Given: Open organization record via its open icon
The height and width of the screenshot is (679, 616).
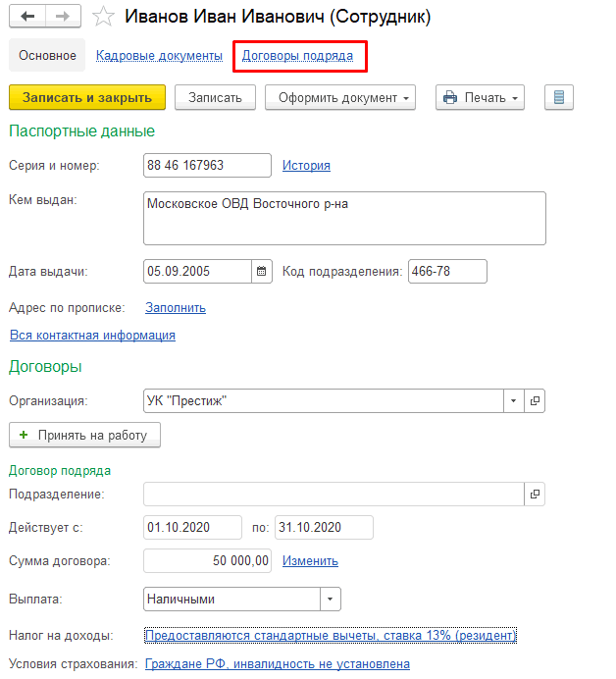Looking at the screenshot, I should tap(535, 400).
